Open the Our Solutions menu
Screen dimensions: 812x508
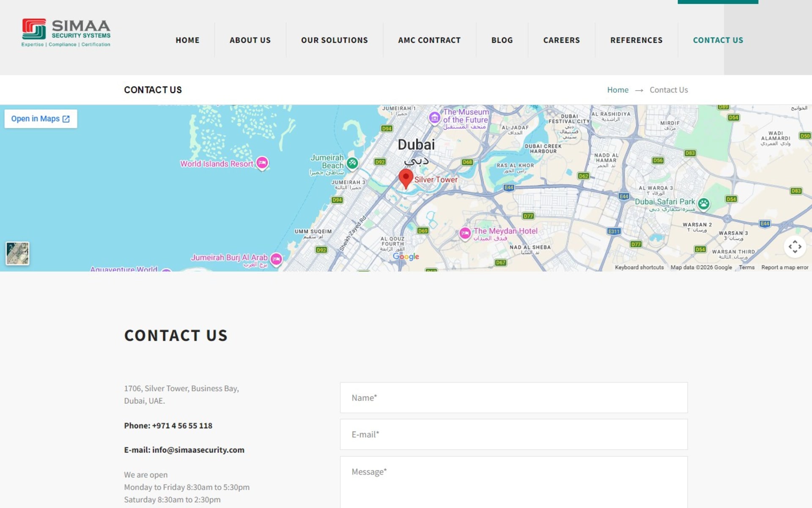point(335,40)
